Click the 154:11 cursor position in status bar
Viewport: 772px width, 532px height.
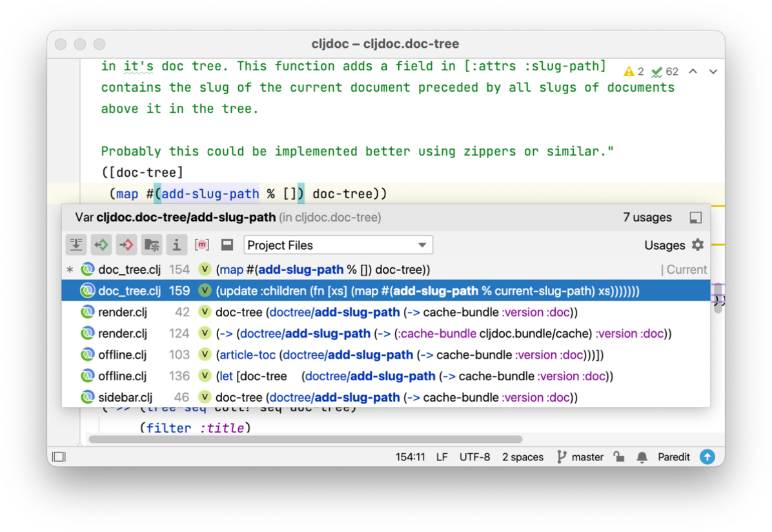point(410,456)
